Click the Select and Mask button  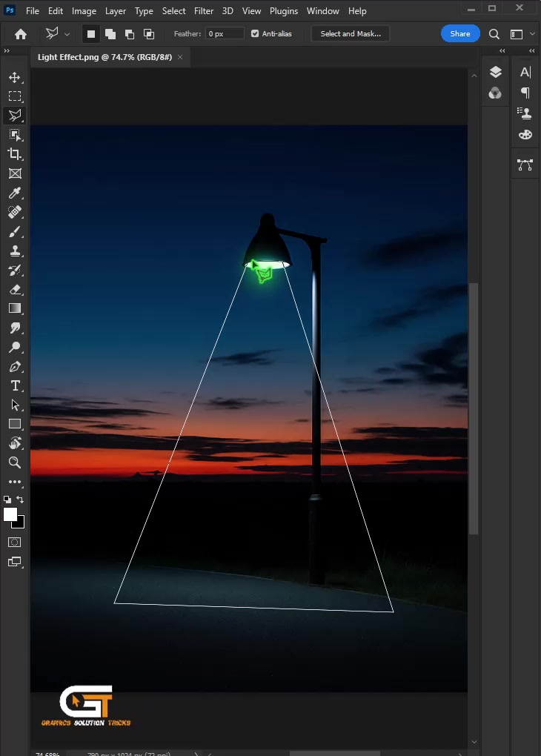(351, 34)
